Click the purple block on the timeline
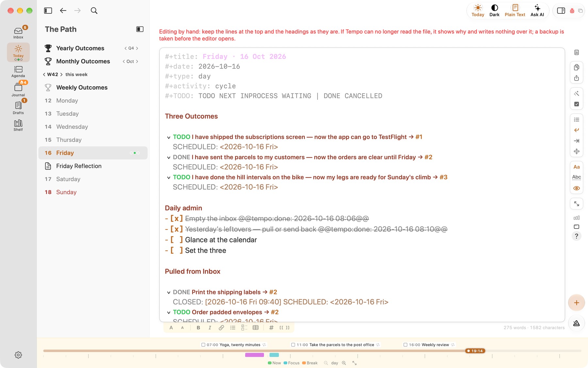588x368 pixels. [254, 355]
